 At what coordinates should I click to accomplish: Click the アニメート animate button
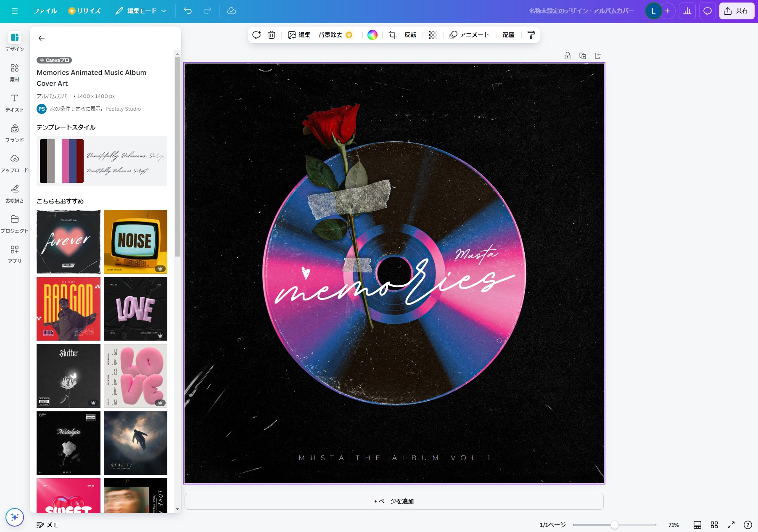470,35
